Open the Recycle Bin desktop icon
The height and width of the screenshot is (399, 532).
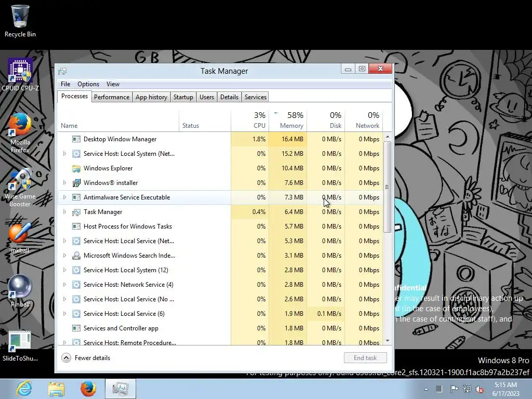click(x=20, y=20)
